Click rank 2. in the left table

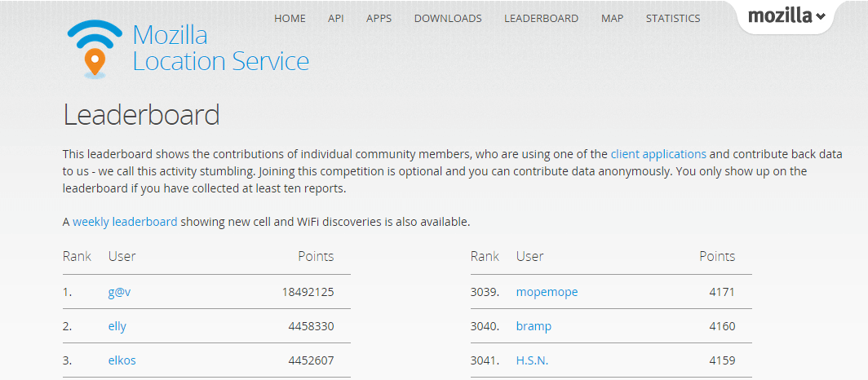click(x=68, y=326)
